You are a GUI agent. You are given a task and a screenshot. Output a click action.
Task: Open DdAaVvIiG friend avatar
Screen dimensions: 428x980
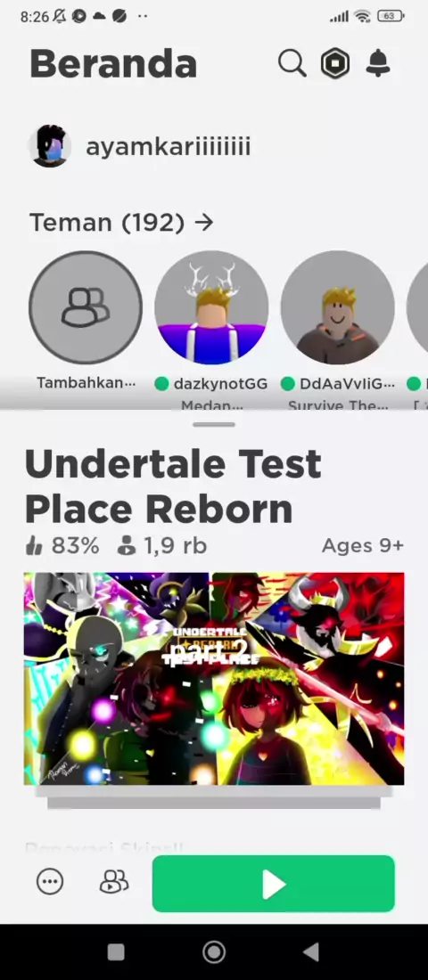point(337,307)
